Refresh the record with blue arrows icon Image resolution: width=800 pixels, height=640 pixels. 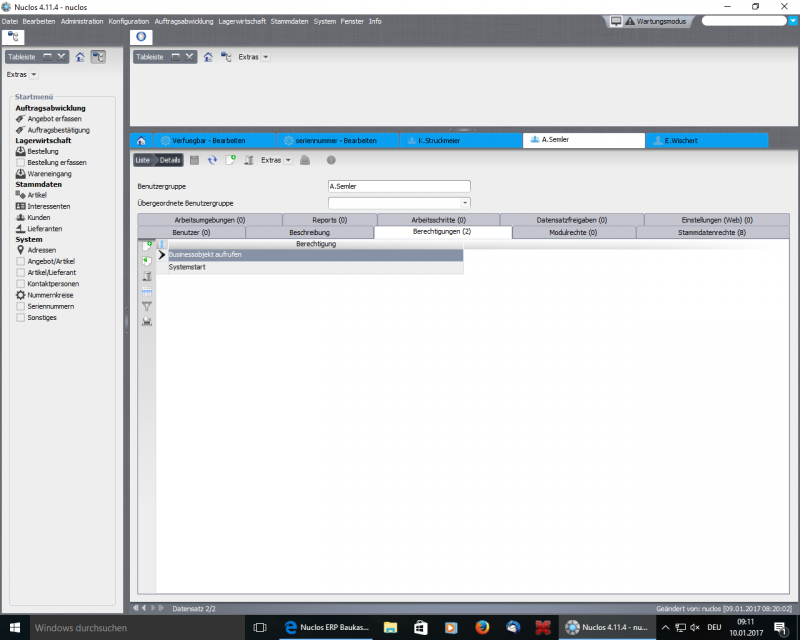[212, 160]
